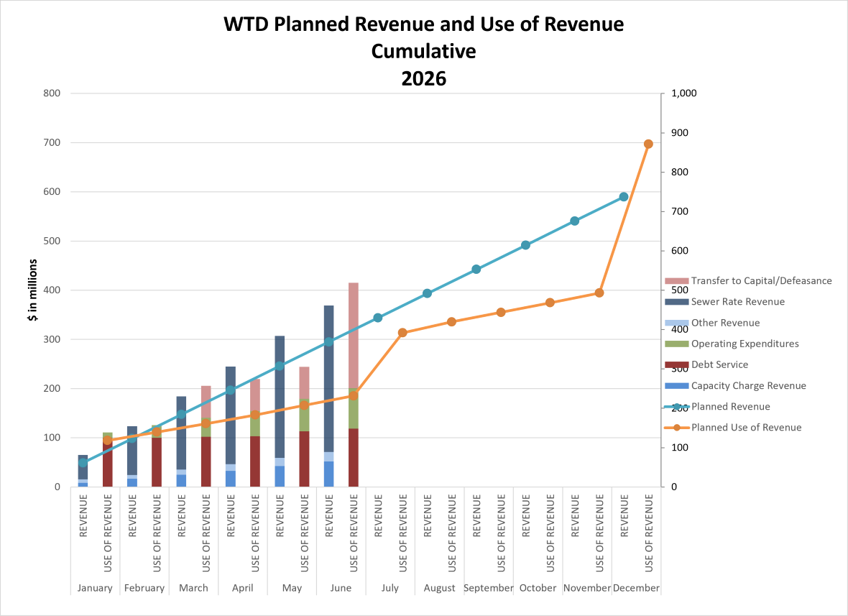848x616 pixels.
Task: Select the 'May' month axis label
Action: click(292, 588)
